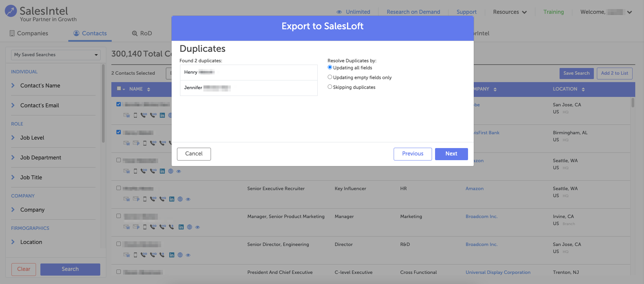Check the Senior Director, Engineering row checkbox

(118, 244)
